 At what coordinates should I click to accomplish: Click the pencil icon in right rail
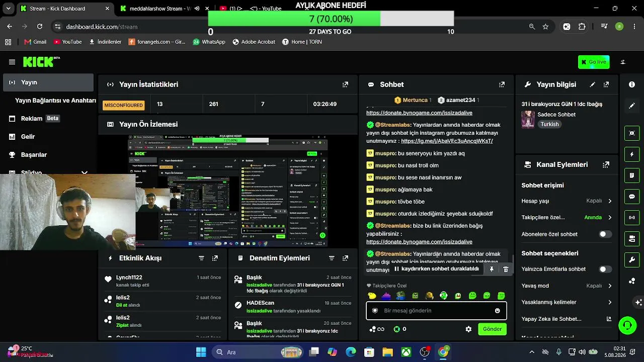click(x=632, y=106)
